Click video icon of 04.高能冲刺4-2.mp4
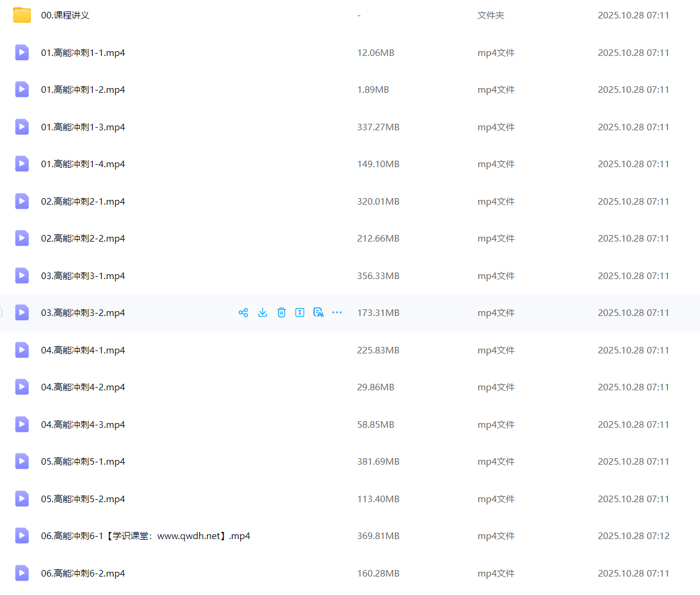 click(x=22, y=387)
